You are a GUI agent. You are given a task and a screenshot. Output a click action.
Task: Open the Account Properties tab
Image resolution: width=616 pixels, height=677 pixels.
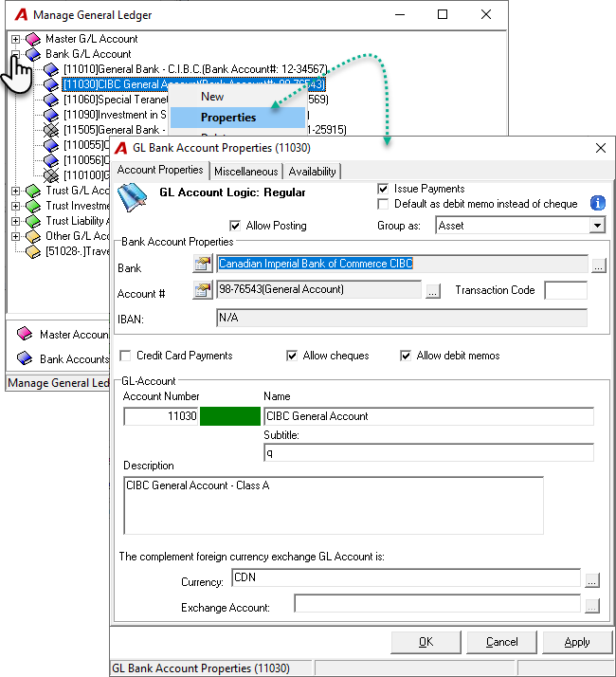tap(160, 170)
